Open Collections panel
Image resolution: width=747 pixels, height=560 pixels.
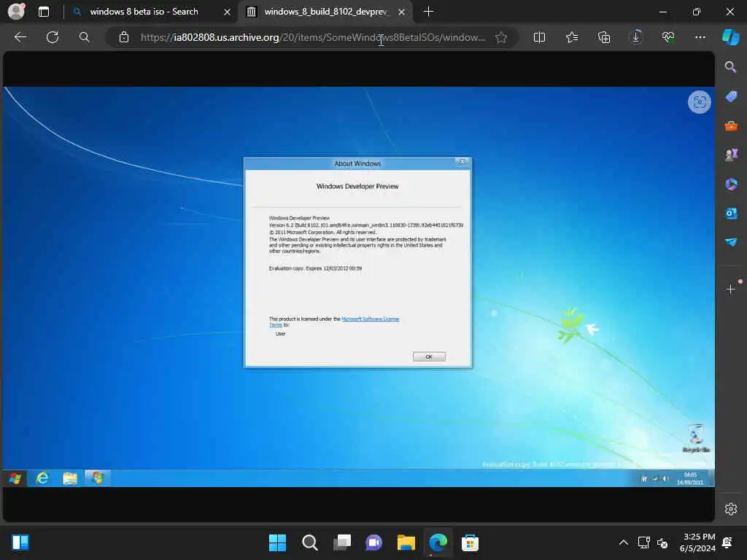click(604, 37)
